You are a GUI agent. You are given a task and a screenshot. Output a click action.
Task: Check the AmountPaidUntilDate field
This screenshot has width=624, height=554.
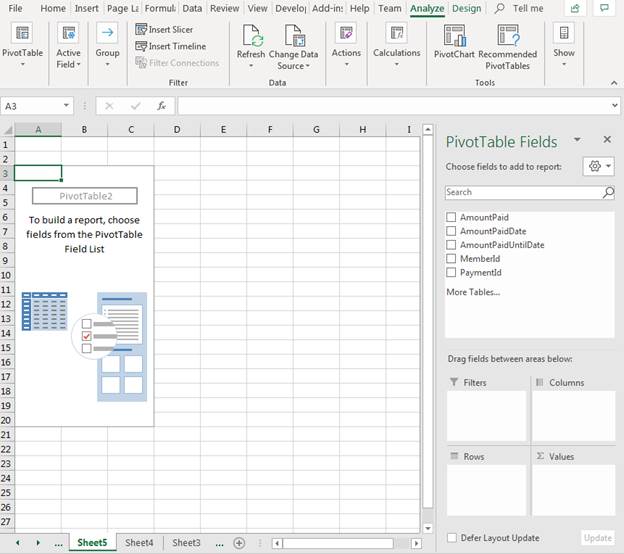451,245
